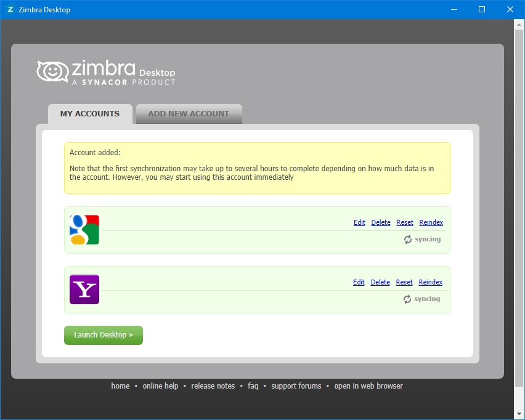Open the faq footer link
This screenshot has width=525, height=420.
pos(253,386)
